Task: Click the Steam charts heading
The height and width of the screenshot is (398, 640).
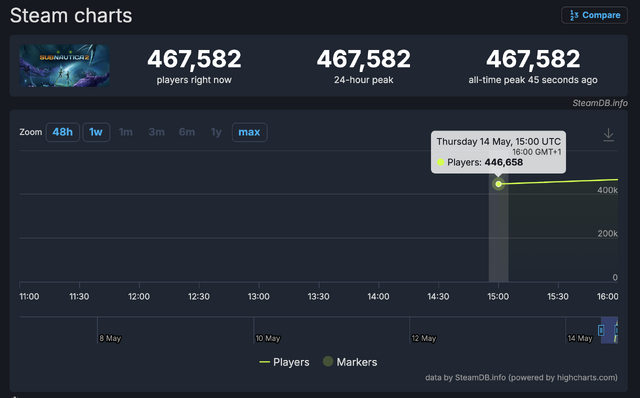Action: pyautogui.click(x=71, y=16)
